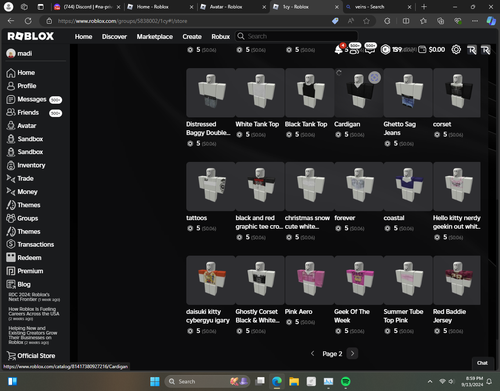Open the Marketplace menu item

[155, 37]
